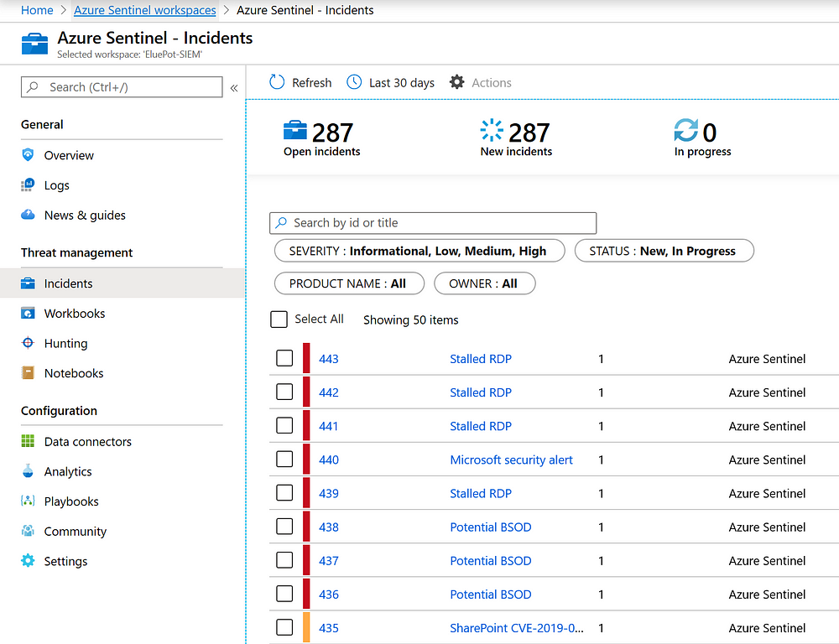The height and width of the screenshot is (644, 839).
Task: Open Stalled RDP incident 439 title
Action: click(x=481, y=494)
